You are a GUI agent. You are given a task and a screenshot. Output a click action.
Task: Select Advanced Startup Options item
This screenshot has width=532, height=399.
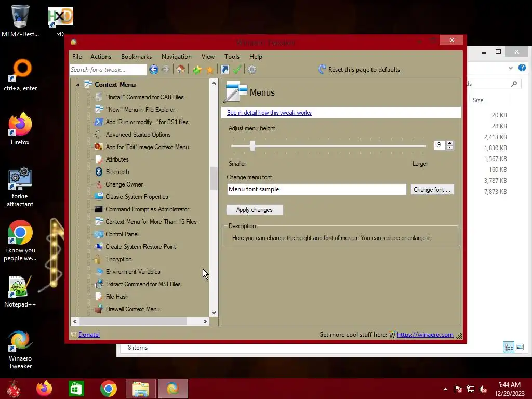(138, 135)
